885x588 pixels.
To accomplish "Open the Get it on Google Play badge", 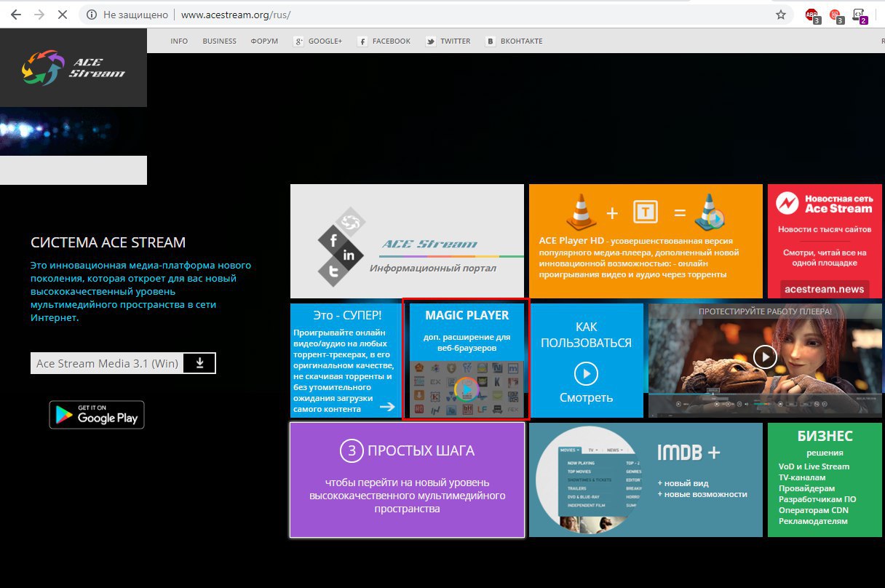I will [97, 415].
